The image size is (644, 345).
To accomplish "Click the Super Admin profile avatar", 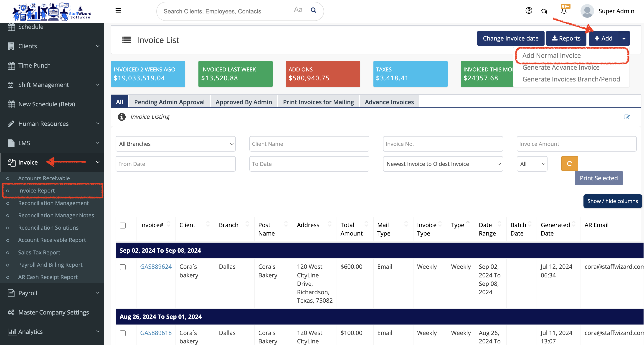I will click(x=587, y=11).
